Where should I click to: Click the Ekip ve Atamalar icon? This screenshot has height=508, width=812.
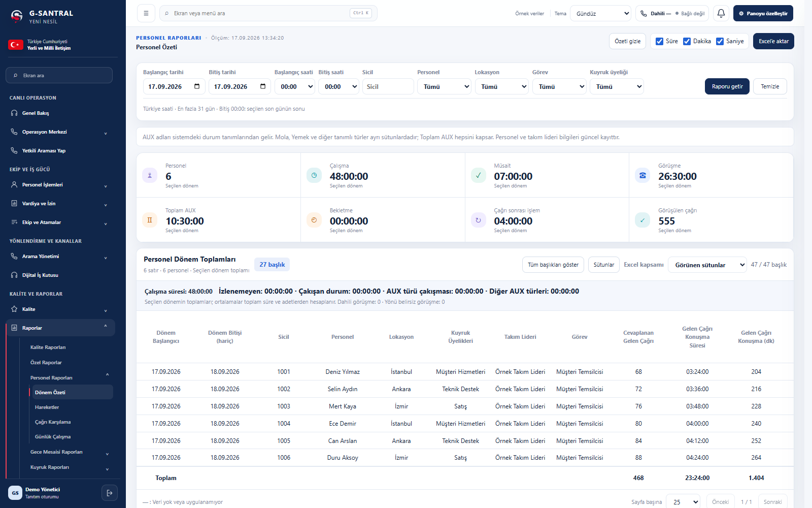point(14,222)
